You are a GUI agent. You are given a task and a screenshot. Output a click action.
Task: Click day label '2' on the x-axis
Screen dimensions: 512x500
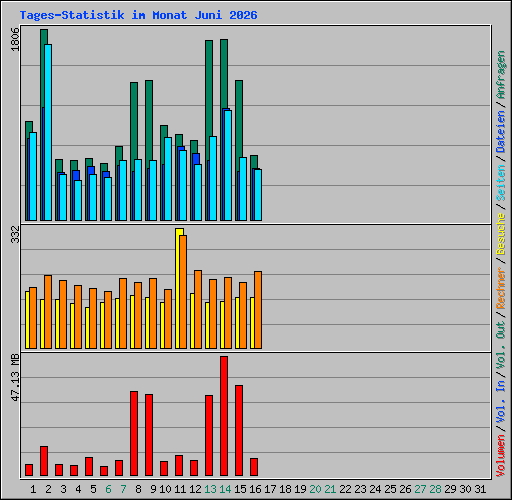point(48,489)
